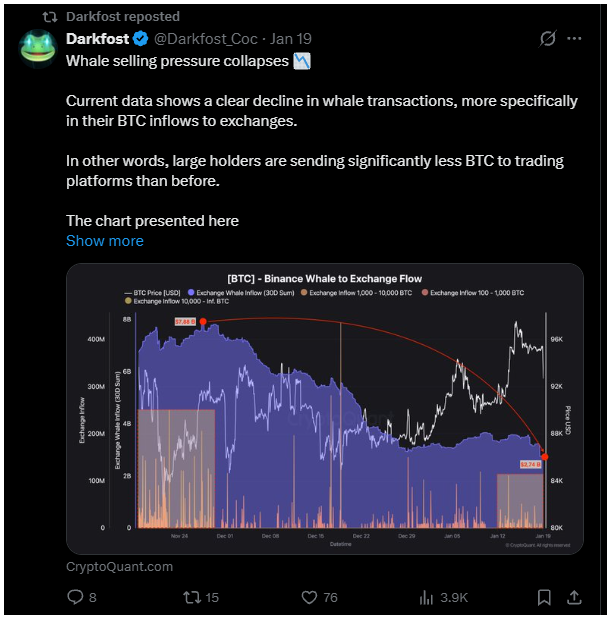Viewport: 611px width, 619px height.
Task: Click the frog profile avatar
Action: tap(38, 48)
